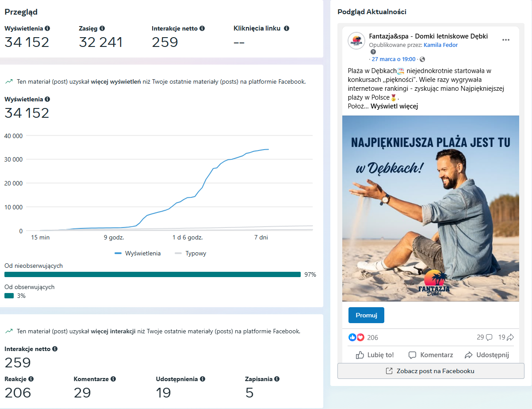Click info icon next to Kliknięcia linku
Viewport: 532px width, 409px height.
click(x=287, y=28)
